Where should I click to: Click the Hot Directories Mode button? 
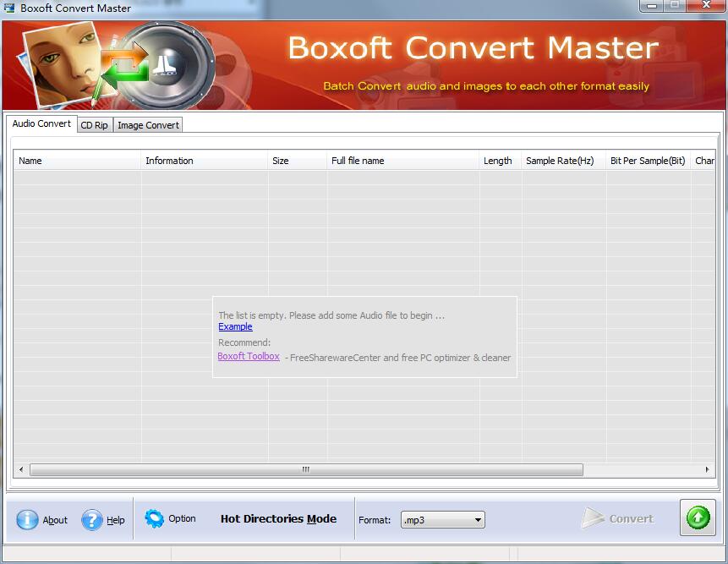coord(278,519)
